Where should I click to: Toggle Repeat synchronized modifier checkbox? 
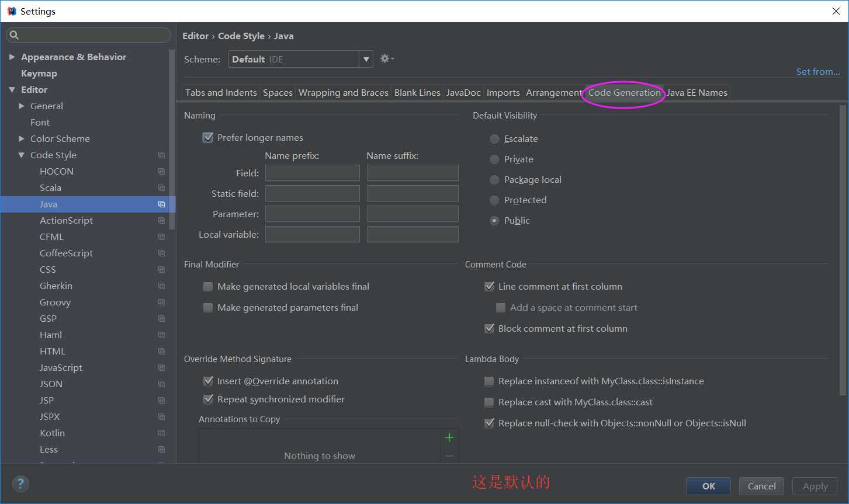pos(208,399)
